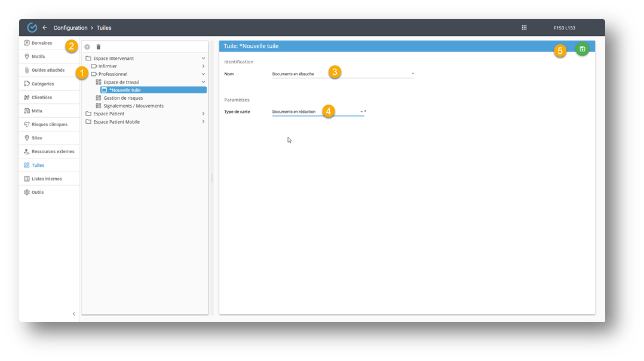Navigate to Listes internes
644x361 pixels.
pos(46,179)
